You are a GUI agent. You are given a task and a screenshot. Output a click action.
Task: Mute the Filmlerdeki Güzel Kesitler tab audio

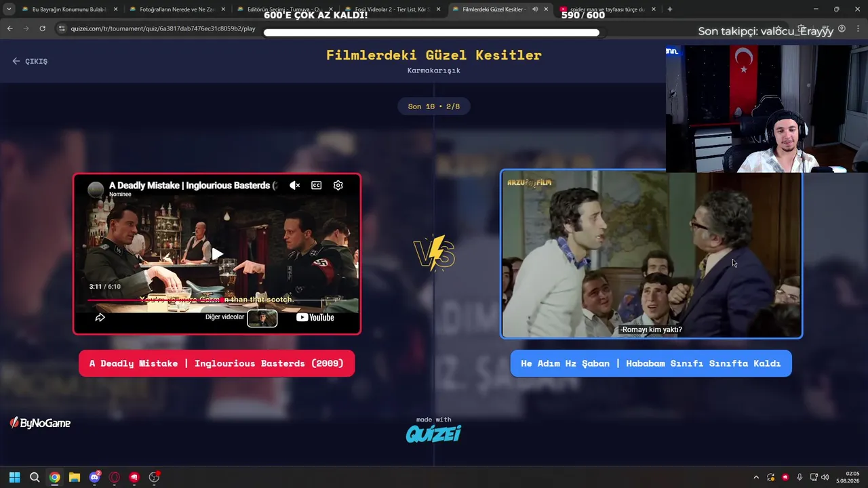535,9
